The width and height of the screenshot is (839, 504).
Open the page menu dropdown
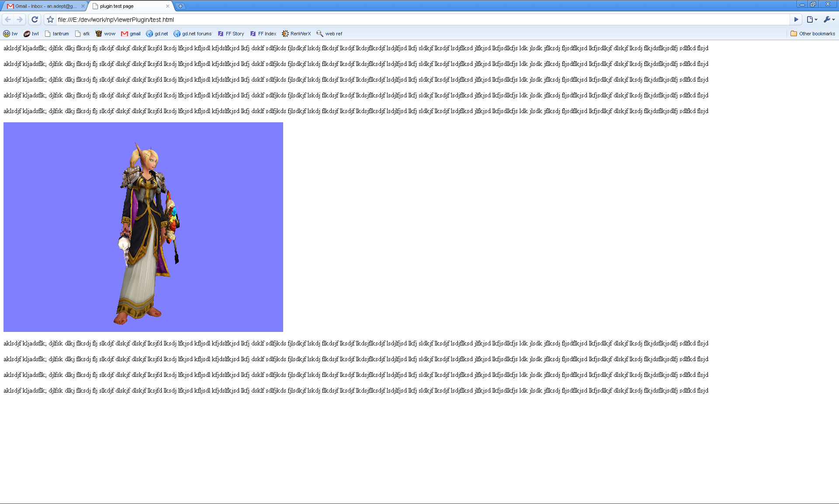pos(812,19)
